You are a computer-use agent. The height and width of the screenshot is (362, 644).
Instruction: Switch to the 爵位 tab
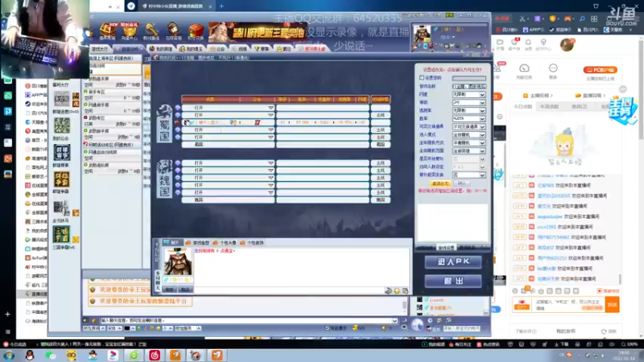pos(284,49)
